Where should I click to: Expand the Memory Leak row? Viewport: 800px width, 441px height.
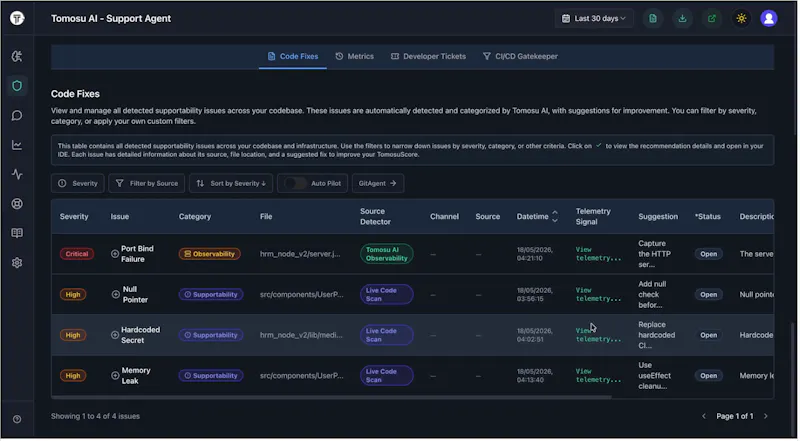(x=115, y=376)
